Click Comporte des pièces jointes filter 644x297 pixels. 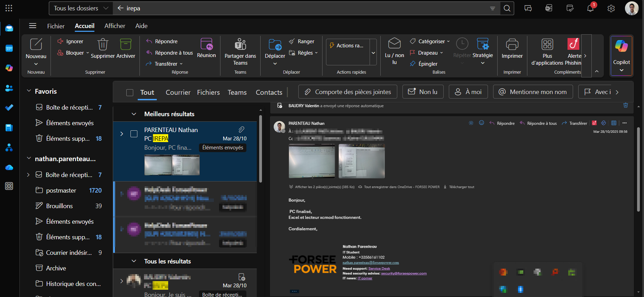348,92
